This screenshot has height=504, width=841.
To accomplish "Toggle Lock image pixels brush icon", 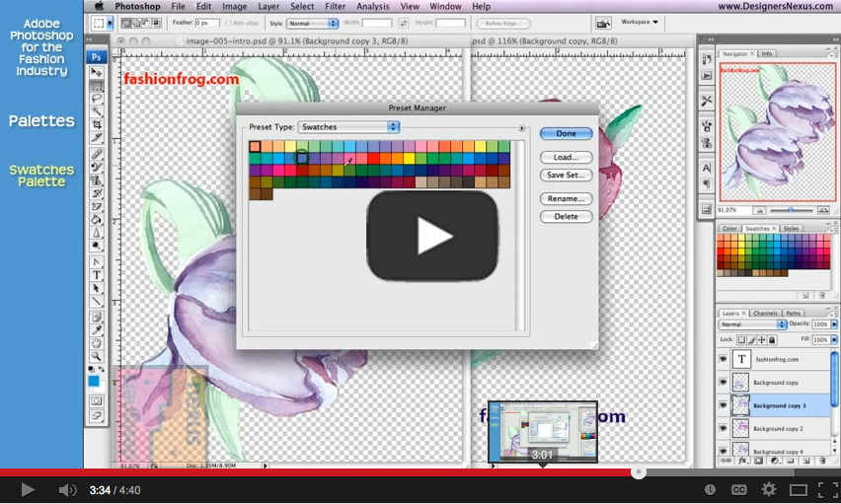I will coord(751,340).
